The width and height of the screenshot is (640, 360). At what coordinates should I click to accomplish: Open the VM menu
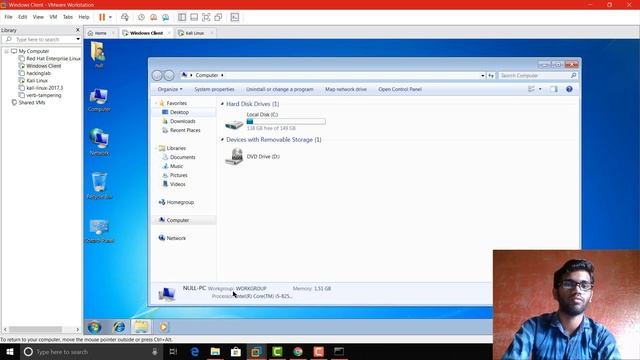pyautogui.click(x=53, y=17)
